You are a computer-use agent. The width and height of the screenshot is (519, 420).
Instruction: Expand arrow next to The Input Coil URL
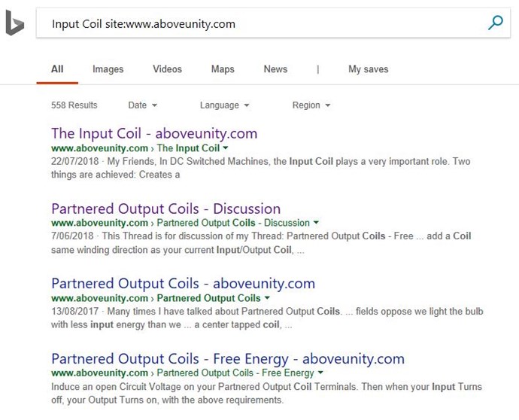click(x=226, y=148)
